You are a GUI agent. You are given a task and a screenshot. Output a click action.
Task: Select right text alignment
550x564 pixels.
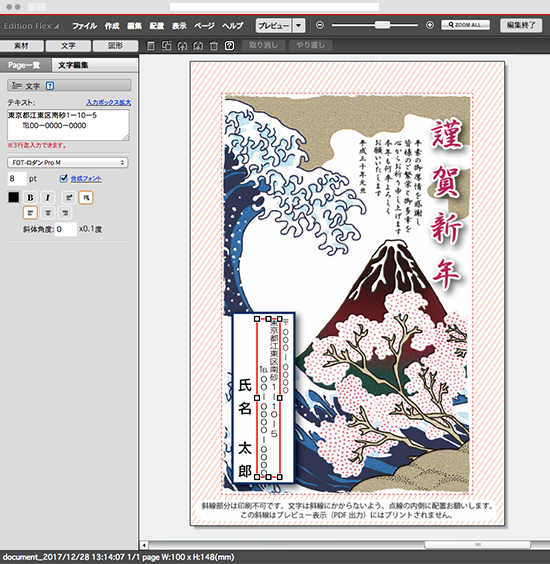pos(65,213)
